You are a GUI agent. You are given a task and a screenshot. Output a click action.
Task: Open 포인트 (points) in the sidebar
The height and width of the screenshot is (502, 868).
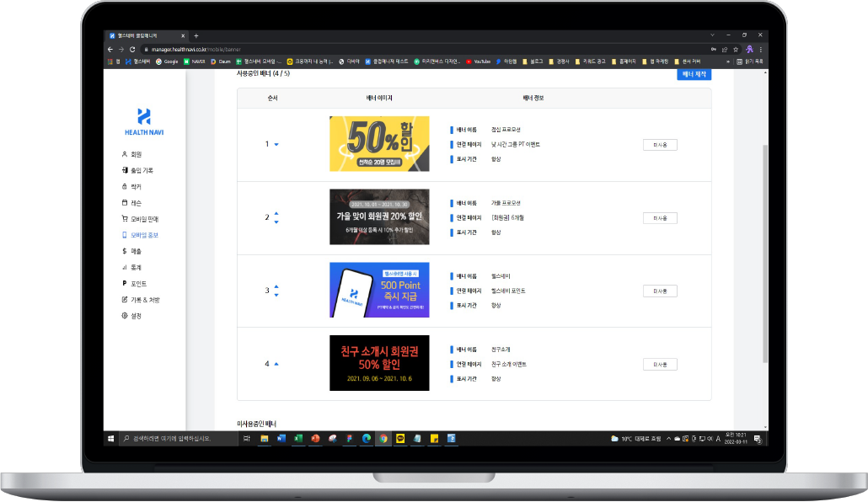pyautogui.click(x=135, y=283)
